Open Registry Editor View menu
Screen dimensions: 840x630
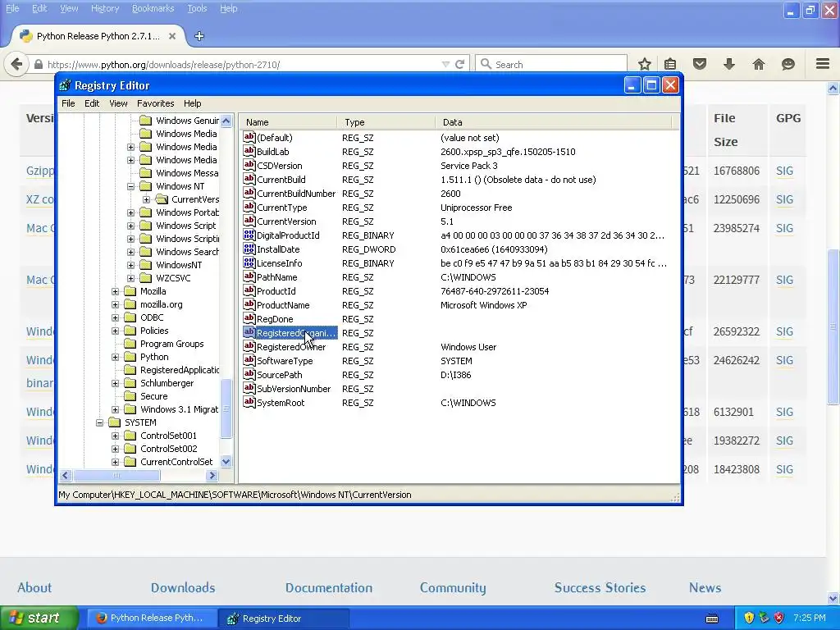point(118,103)
